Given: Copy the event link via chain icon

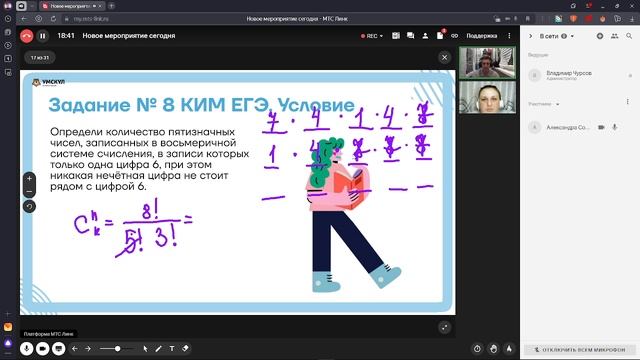Looking at the screenshot, I should tap(454, 36).
